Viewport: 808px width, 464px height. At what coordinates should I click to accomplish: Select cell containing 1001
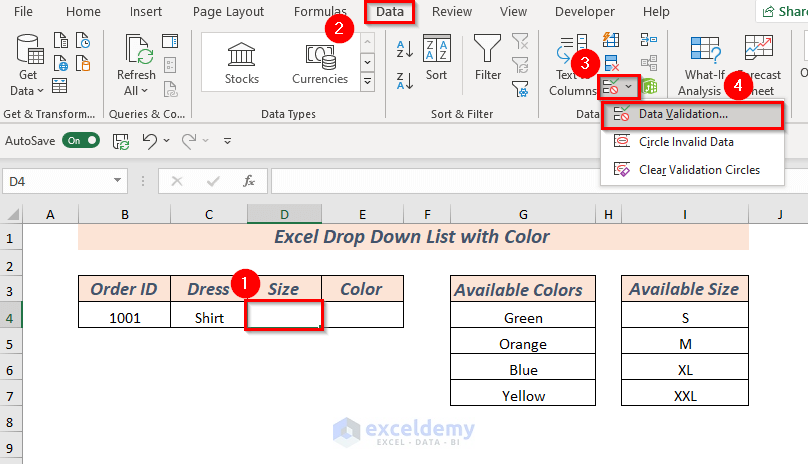(125, 315)
